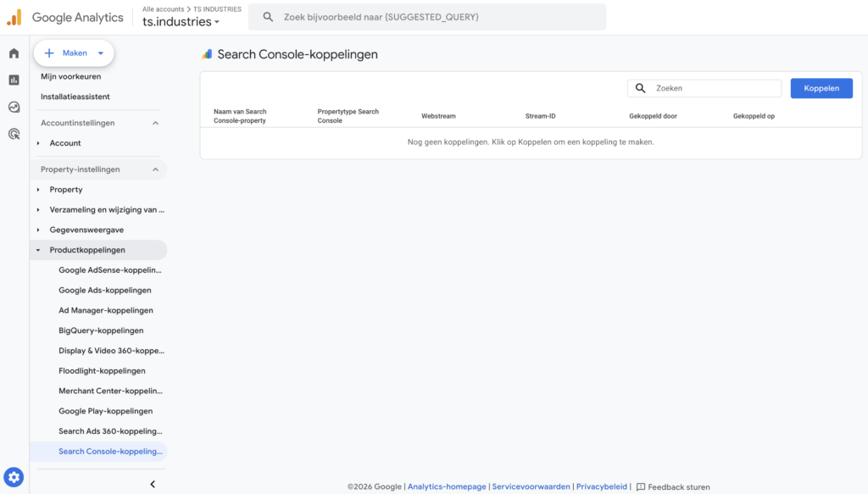Click the Feedback sturen icon

click(x=641, y=487)
